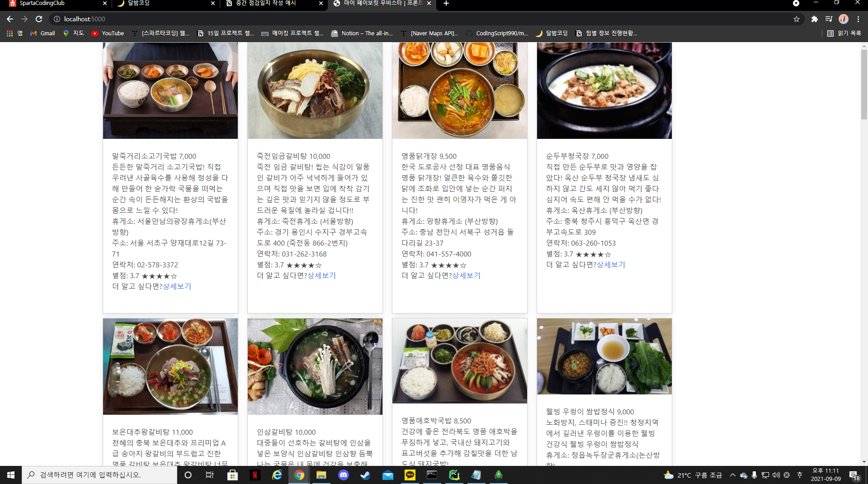Open a new browser tab

446,4
